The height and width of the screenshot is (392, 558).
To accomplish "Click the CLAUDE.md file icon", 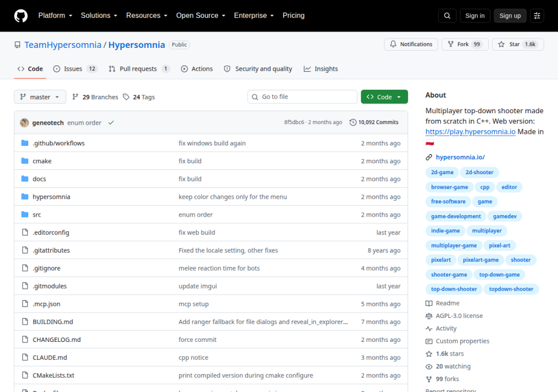I will (x=25, y=357).
